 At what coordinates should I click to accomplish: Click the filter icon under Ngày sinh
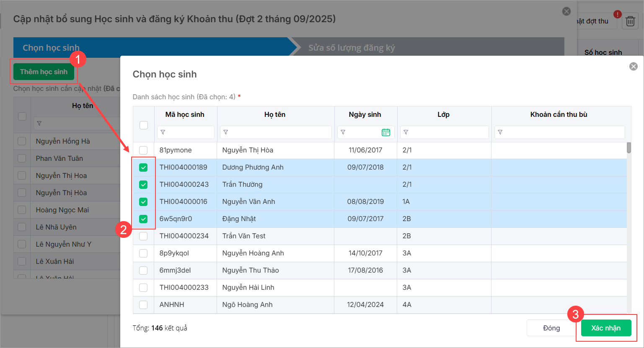[x=343, y=132]
